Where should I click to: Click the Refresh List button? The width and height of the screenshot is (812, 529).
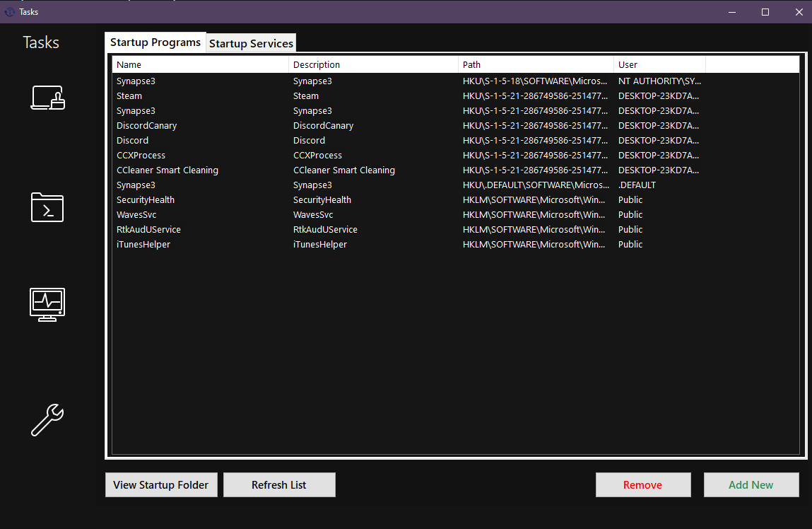[279, 485]
